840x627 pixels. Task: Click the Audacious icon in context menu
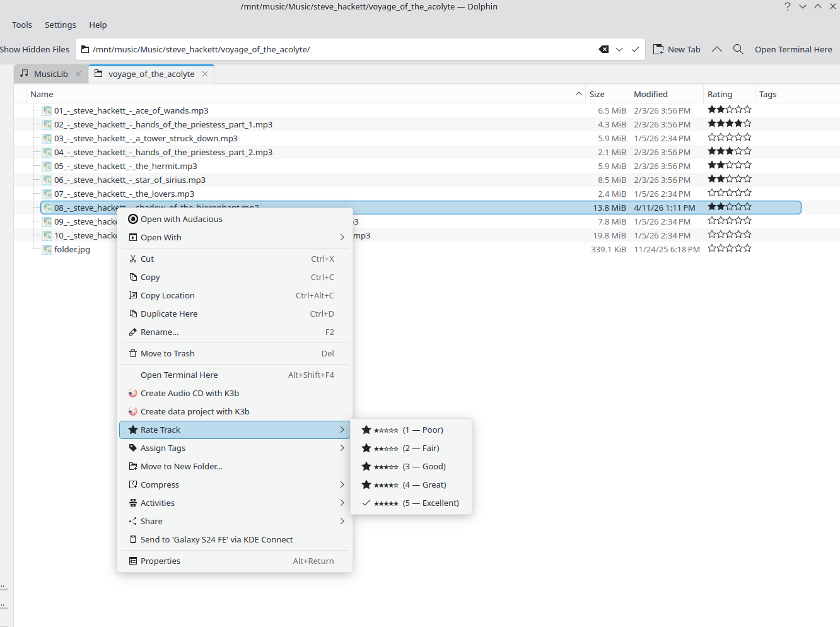133,219
